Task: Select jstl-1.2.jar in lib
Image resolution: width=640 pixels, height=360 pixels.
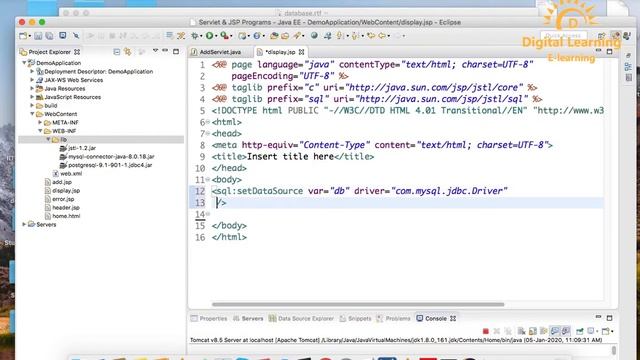Action: pyautogui.click(x=78, y=148)
